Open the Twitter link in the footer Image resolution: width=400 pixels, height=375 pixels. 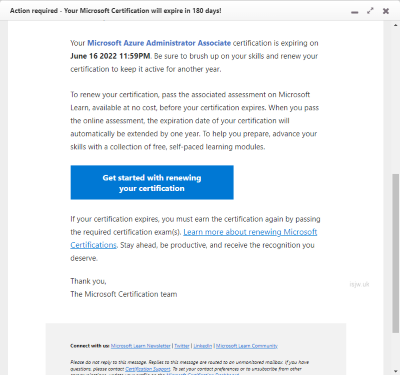(182, 346)
